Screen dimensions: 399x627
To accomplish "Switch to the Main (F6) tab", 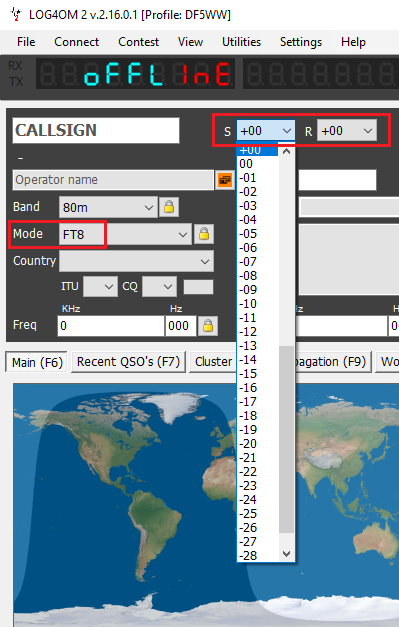I will pyautogui.click(x=37, y=362).
